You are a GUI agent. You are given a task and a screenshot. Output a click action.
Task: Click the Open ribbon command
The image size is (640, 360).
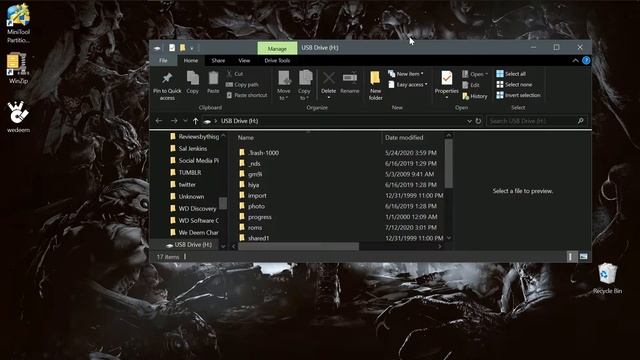(475, 74)
